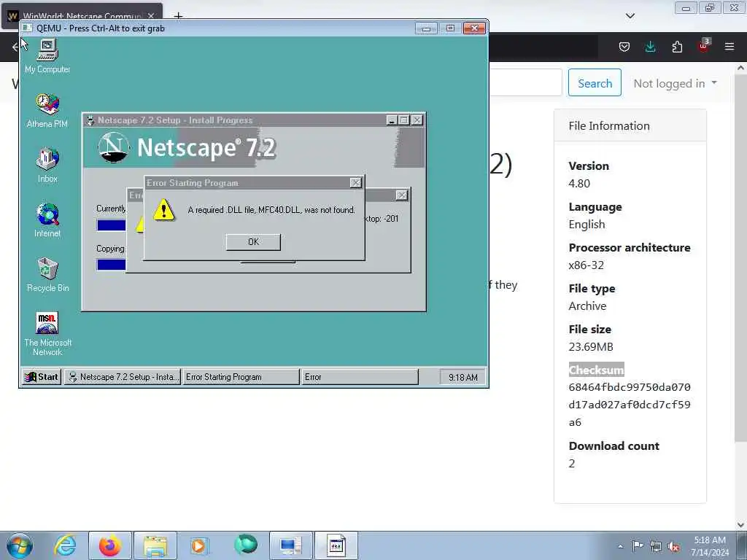This screenshot has height=560, width=747.
Task: Open the Not logged in dropdown
Action: 675,83
